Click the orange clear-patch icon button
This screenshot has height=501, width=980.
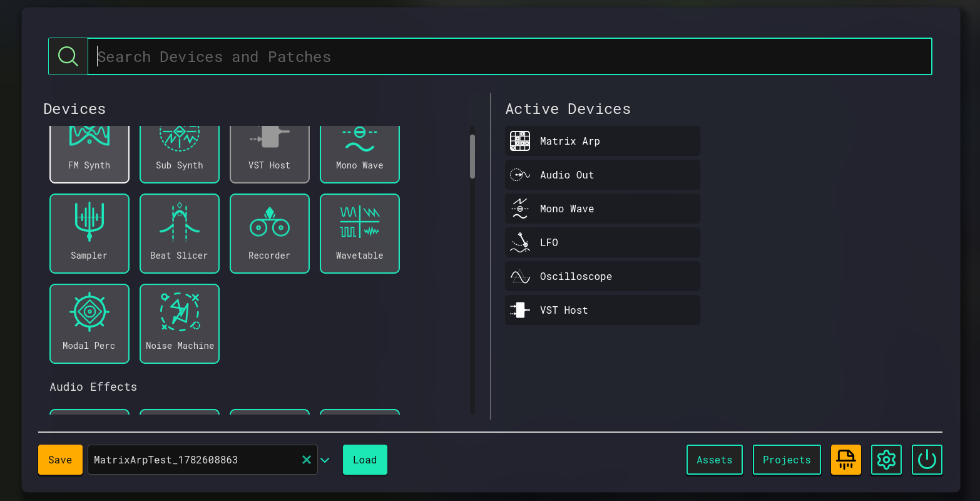click(x=846, y=460)
